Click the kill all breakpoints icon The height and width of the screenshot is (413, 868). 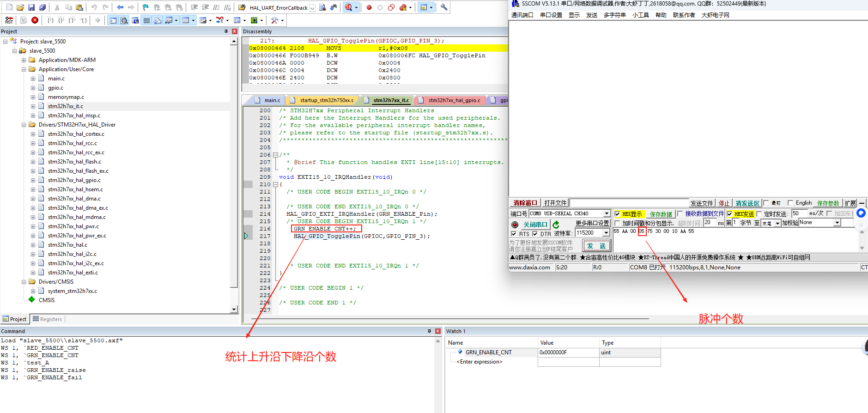[x=403, y=7]
